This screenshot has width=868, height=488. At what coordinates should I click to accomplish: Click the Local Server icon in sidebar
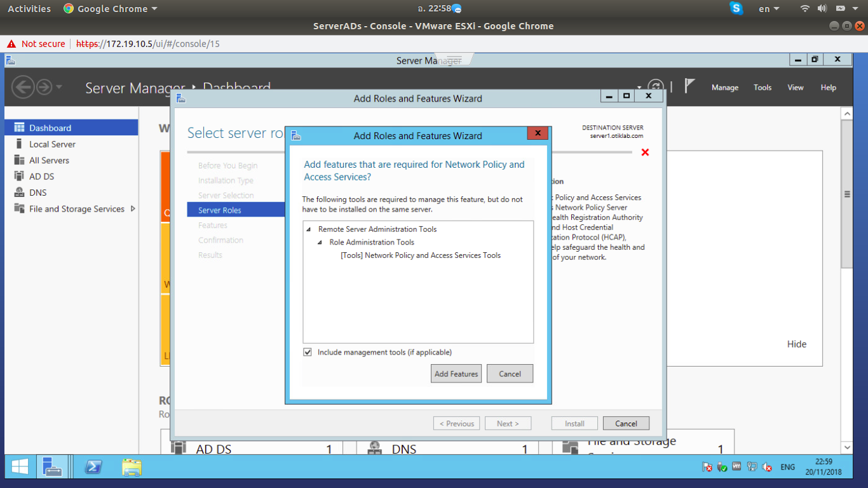click(x=19, y=144)
